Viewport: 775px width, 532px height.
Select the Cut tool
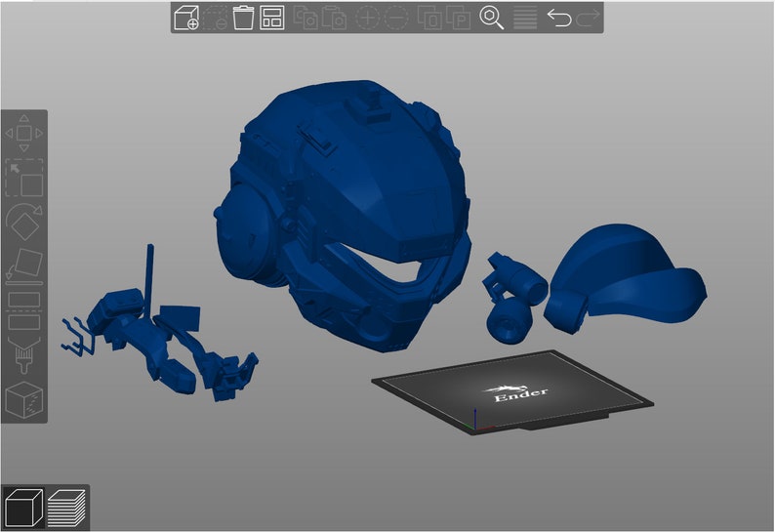(x=24, y=311)
